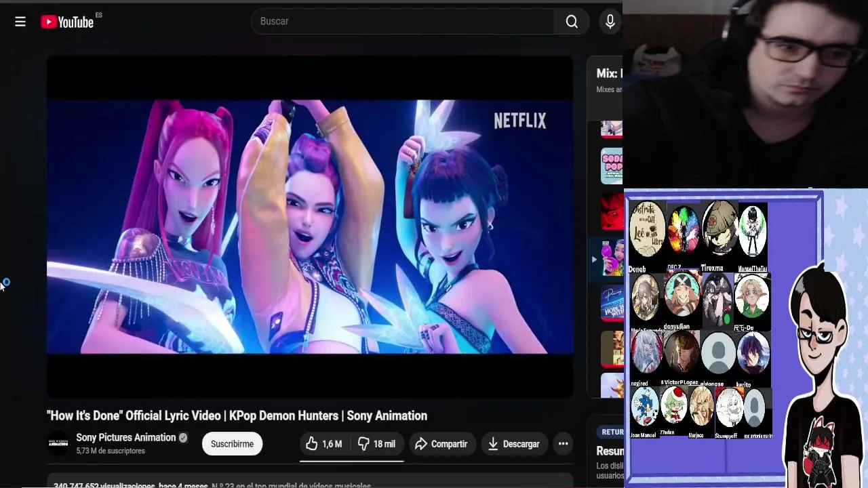868x488 pixels.
Task: Open more actions three-dot menu
Action: 563,444
